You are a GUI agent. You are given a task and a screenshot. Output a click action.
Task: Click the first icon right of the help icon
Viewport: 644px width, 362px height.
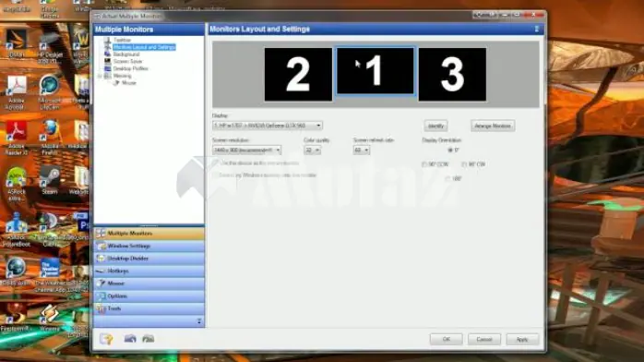[x=130, y=339]
